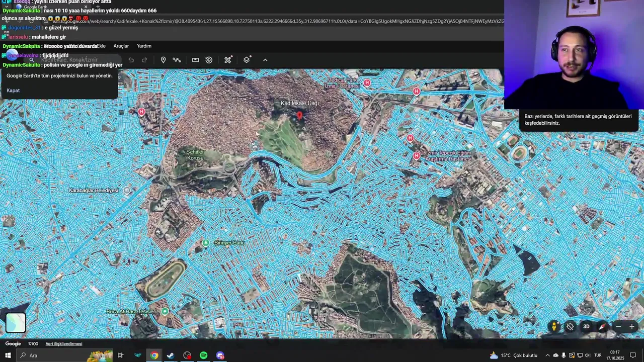
Task: Open the purple Discord taskbar app
Action: pos(220,355)
